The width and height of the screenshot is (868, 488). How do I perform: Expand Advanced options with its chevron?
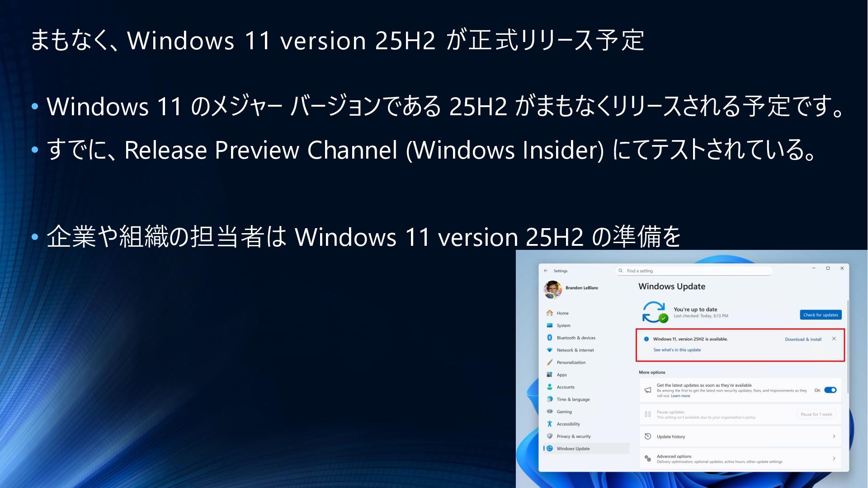click(x=834, y=459)
